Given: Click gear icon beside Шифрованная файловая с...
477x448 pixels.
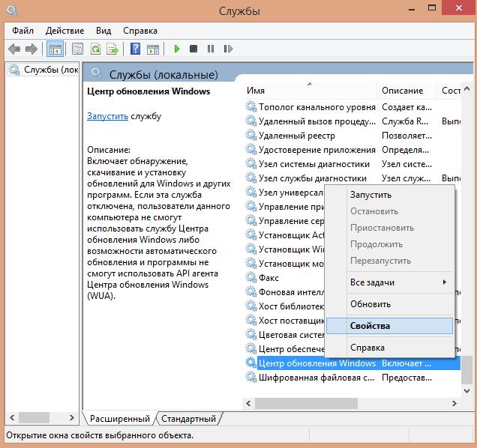Looking at the screenshot, I should (251, 377).
